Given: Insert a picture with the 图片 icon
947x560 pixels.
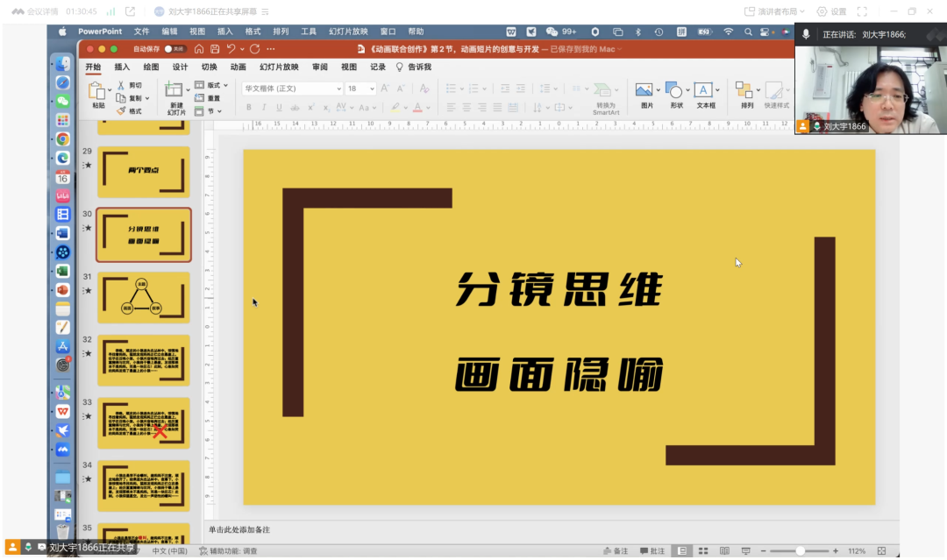Looking at the screenshot, I should click(644, 90).
